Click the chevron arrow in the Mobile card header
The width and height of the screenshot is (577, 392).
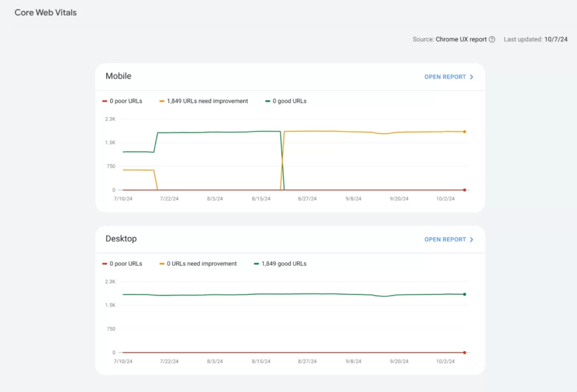[x=472, y=77]
